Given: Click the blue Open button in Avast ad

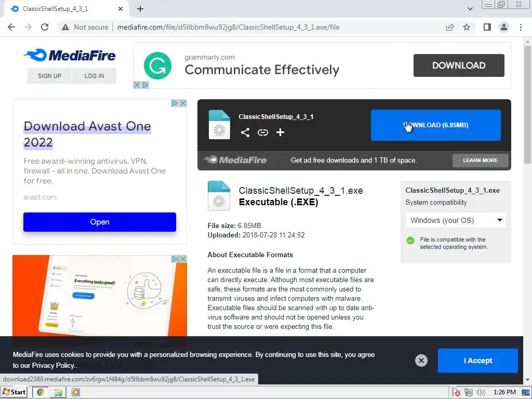Looking at the screenshot, I should [100, 222].
